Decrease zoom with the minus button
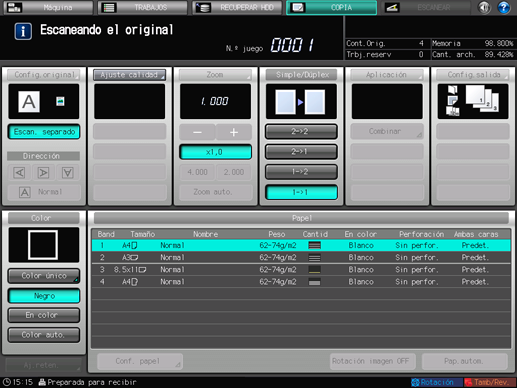This screenshot has height=388, width=517. [x=197, y=132]
